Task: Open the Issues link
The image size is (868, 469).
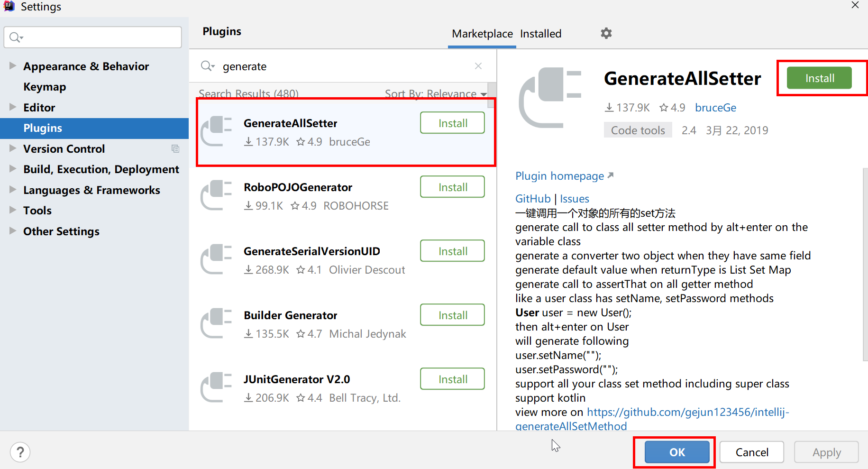Action: [575, 199]
